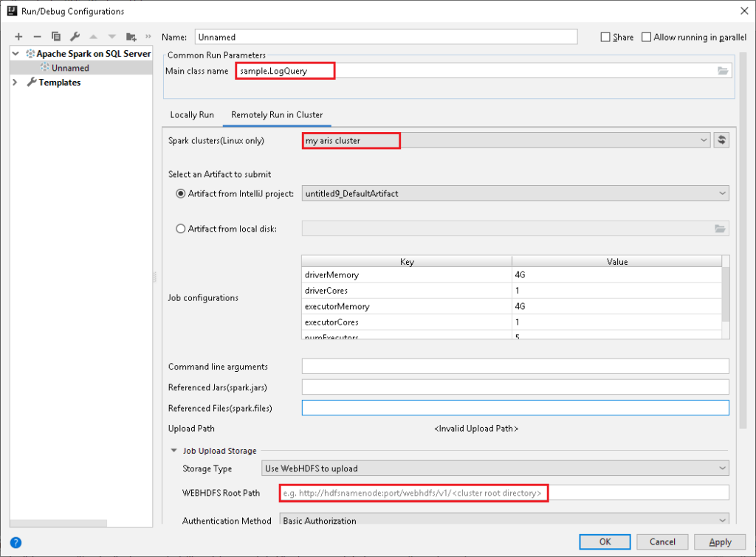756x557 pixels.
Task: Open the Help question mark icon
Action: [16, 541]
